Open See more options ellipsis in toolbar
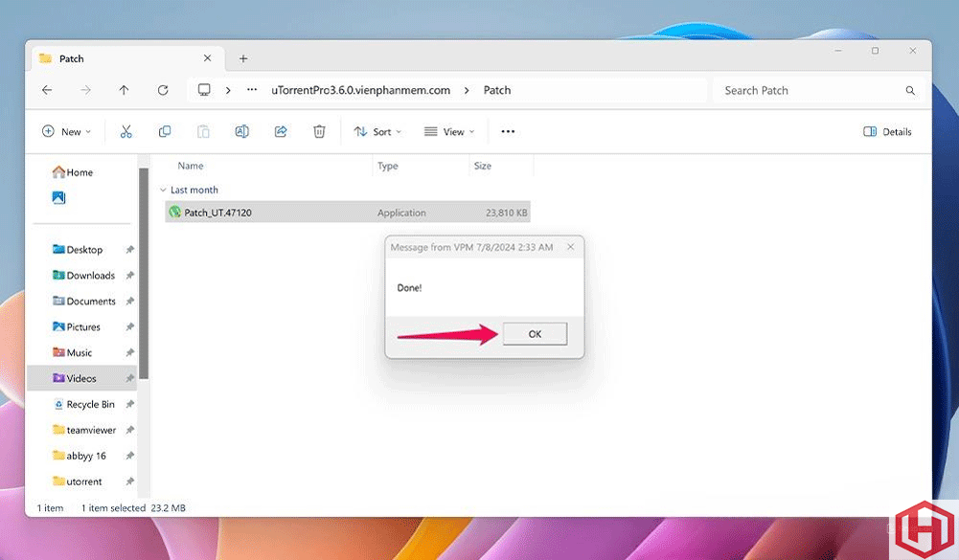This screenshot has height=560, width=959. tap(508, 131)
